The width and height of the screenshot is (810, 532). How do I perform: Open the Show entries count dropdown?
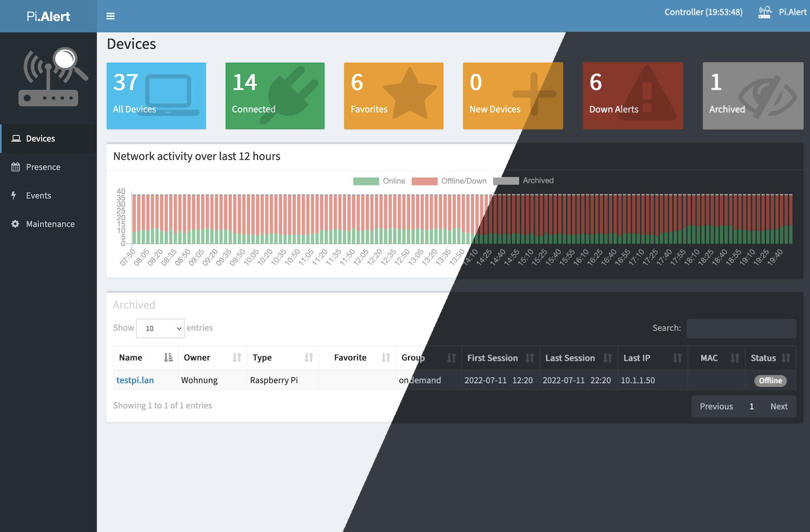pyautogui.click(x=160, y=329)
